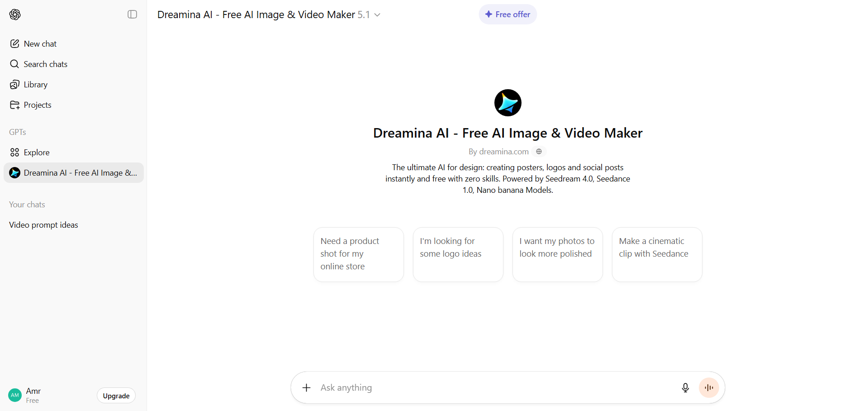Open the Video prompt ideas chat

click(x=74, y=225)
